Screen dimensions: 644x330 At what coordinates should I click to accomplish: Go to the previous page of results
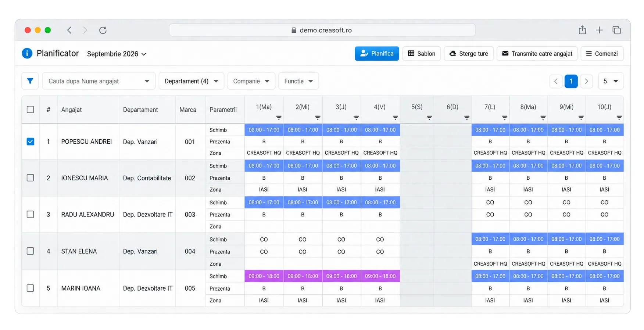556,81
